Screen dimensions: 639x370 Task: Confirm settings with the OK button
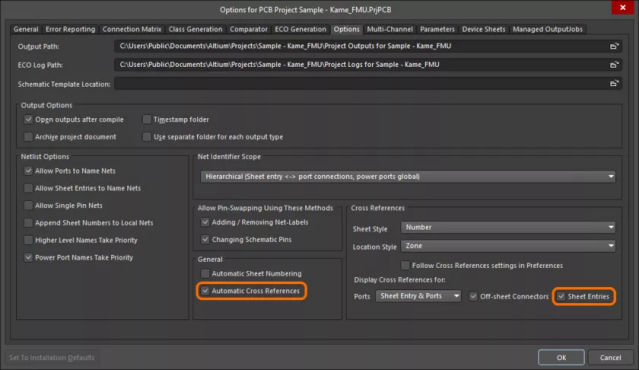(561, 357)
